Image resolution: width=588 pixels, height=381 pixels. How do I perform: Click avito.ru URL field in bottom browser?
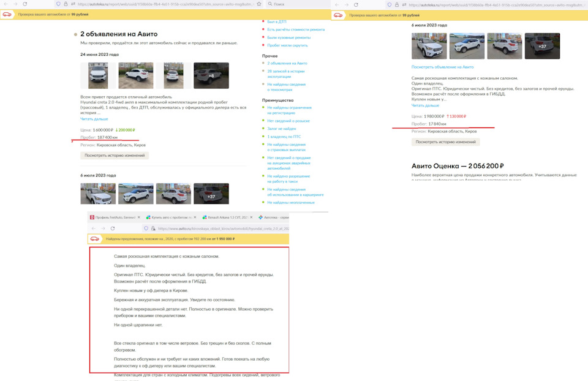[224, 228]
